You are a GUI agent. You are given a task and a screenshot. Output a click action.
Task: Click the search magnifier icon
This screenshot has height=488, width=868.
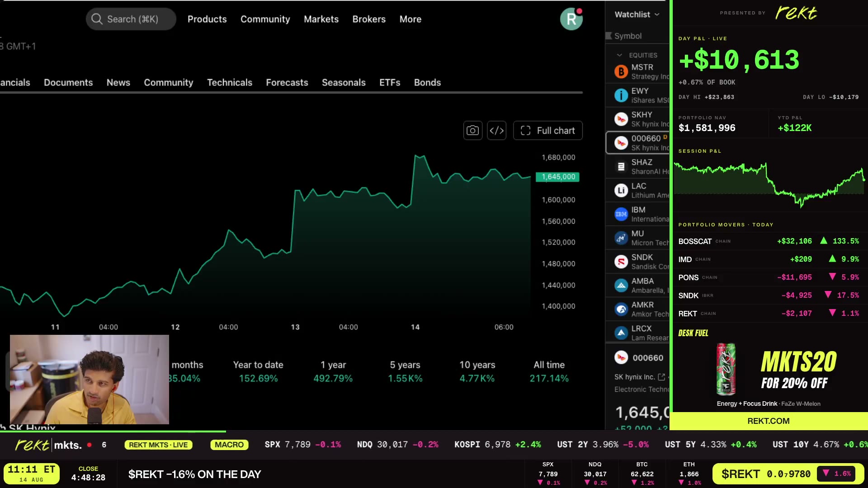97,19
